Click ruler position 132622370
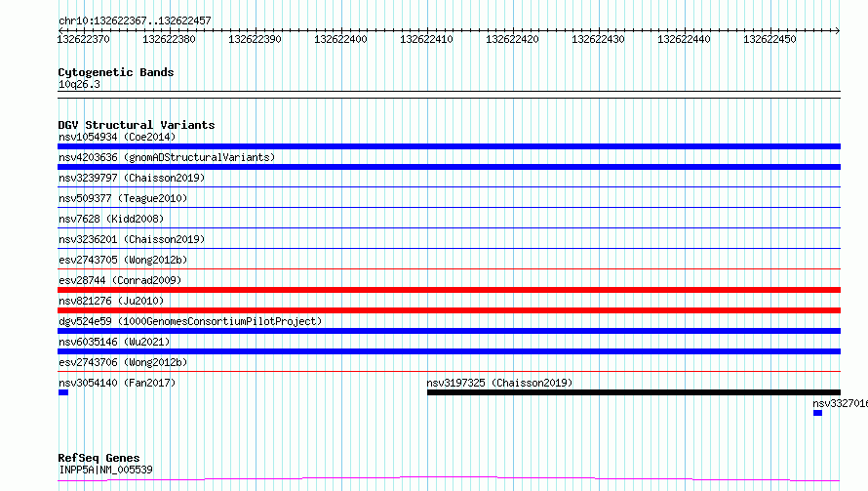This screenshot has height=491, width=868. 83,39
